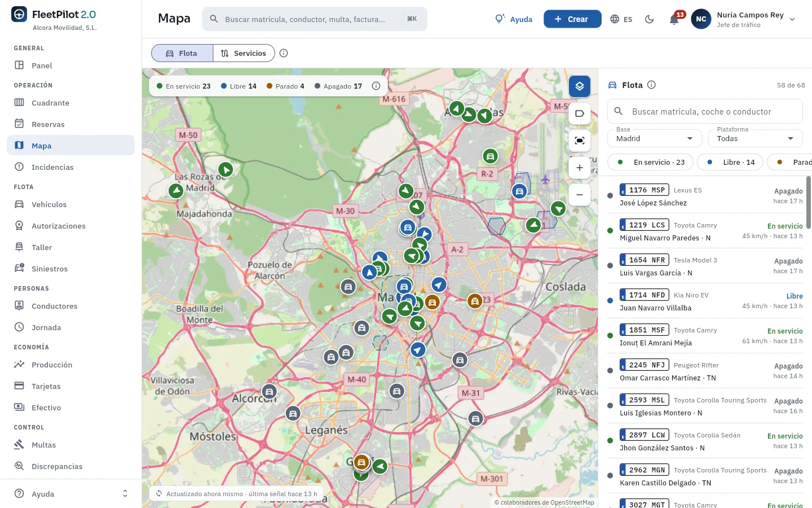Filter list by En servicio · 23 chip
This screenshot has width=812, height=508.
[650, 162]
